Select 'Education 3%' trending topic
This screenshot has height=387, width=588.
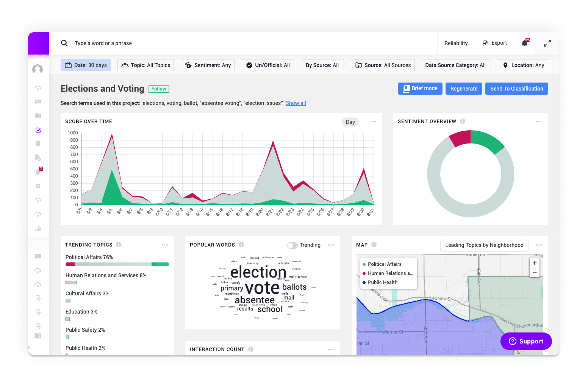81,312
